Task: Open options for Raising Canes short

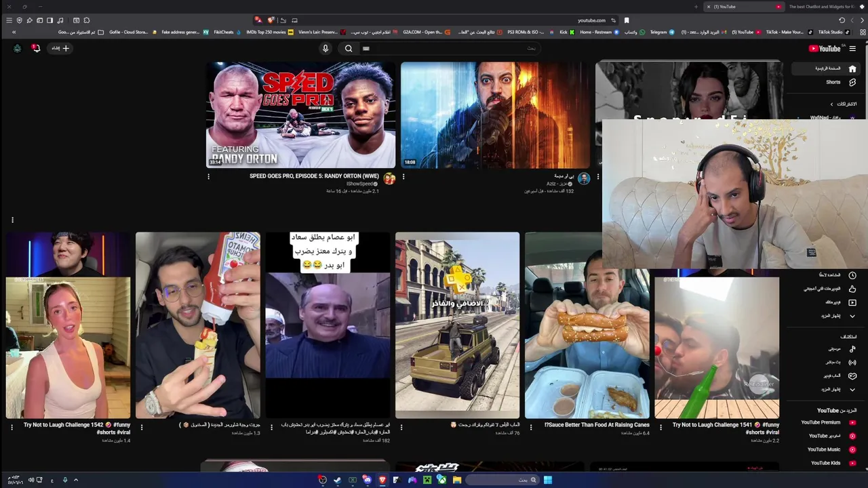Action: point(531,428)
